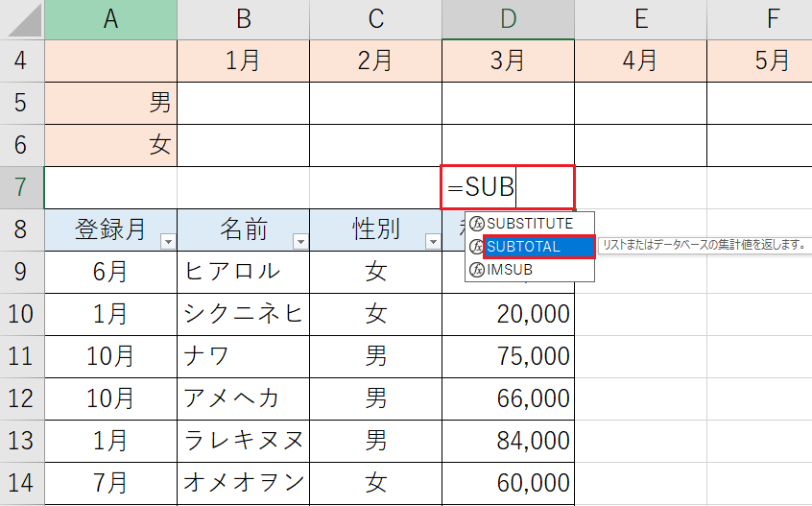
Task: Select the 1月 header cell
Action: [x=244, y=61]
